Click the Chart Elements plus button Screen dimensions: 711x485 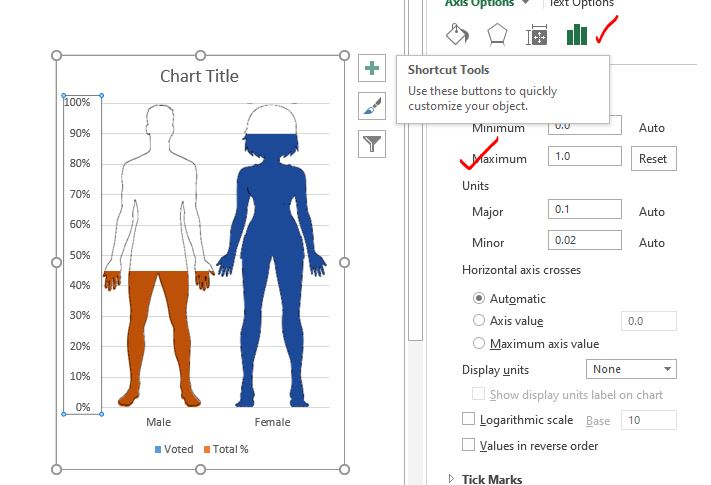pos(372,68)
